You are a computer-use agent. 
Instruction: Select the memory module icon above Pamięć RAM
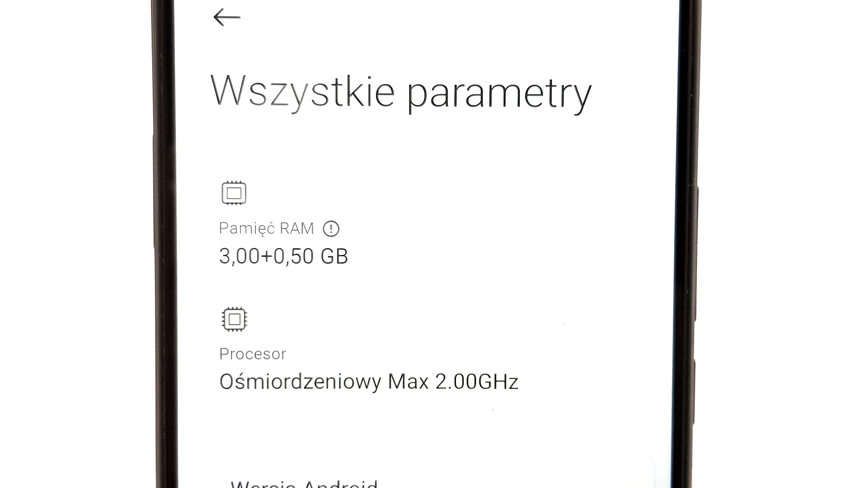[234, 192]
